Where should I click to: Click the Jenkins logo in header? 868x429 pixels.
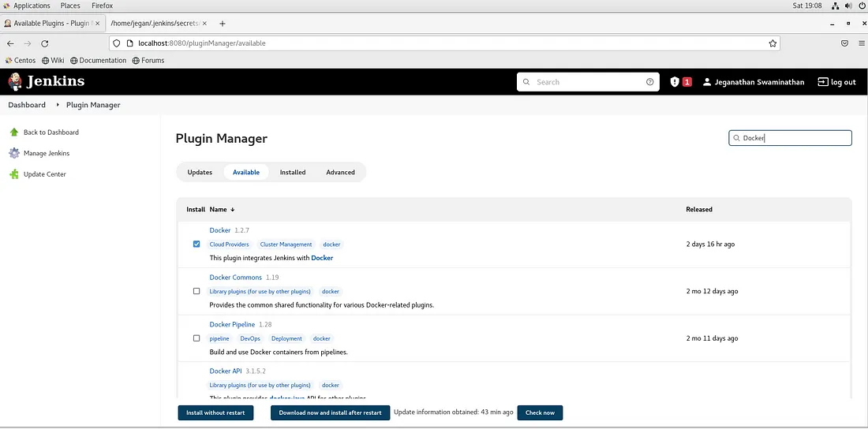[47, 82]
